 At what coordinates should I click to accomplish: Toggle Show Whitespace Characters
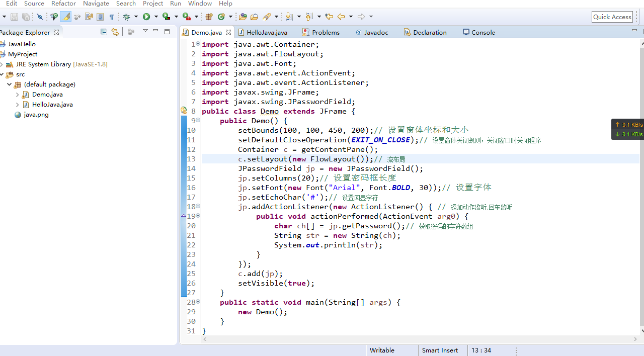click(x=113, y=16)
